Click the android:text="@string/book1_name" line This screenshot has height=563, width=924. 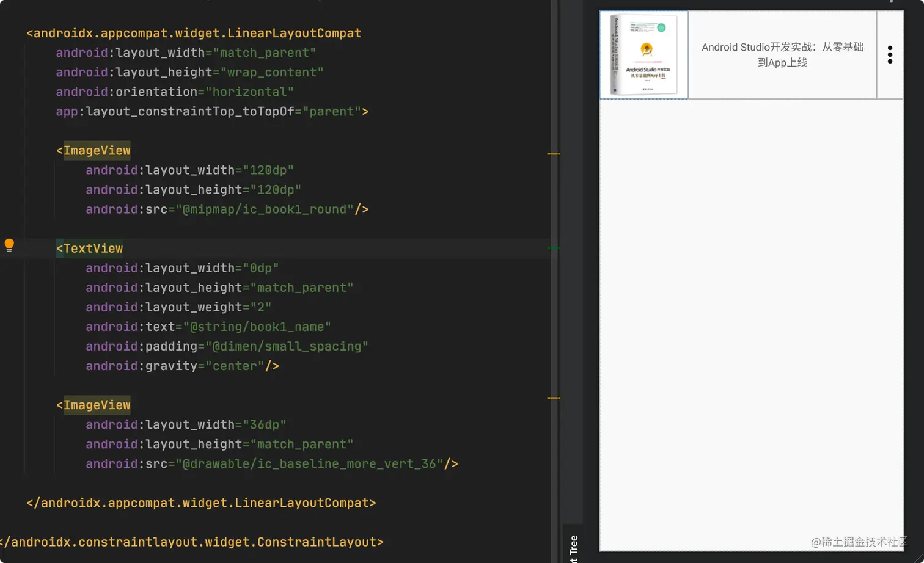click(x=208, y=326)
